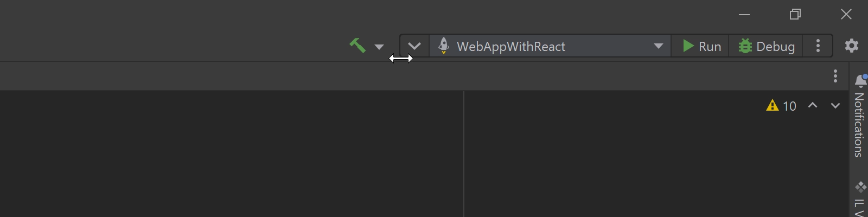Expand the chevron left of run configuration

point(414,46)
